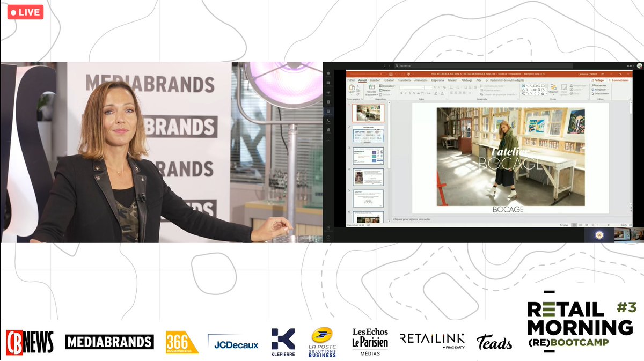
Task: Select slide 3 thumbnail
Action: pos(368,156)
